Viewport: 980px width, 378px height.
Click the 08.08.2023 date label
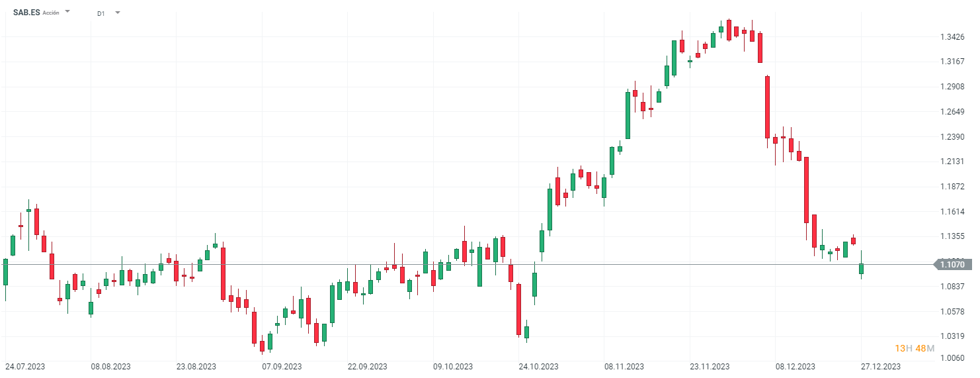tap(110, 367)
